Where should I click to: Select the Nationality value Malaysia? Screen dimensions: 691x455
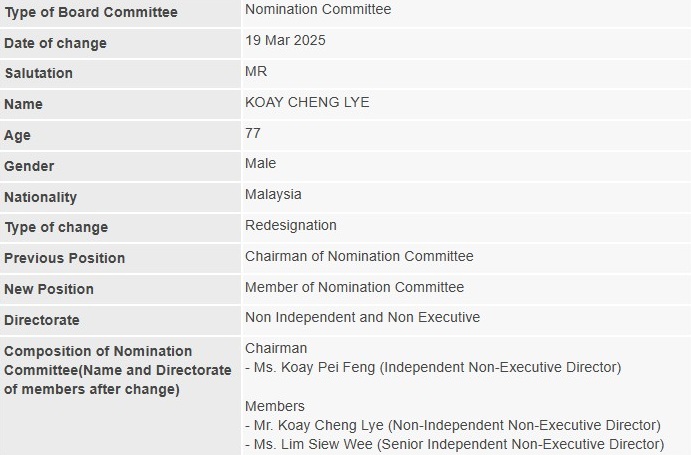point(273,194)
